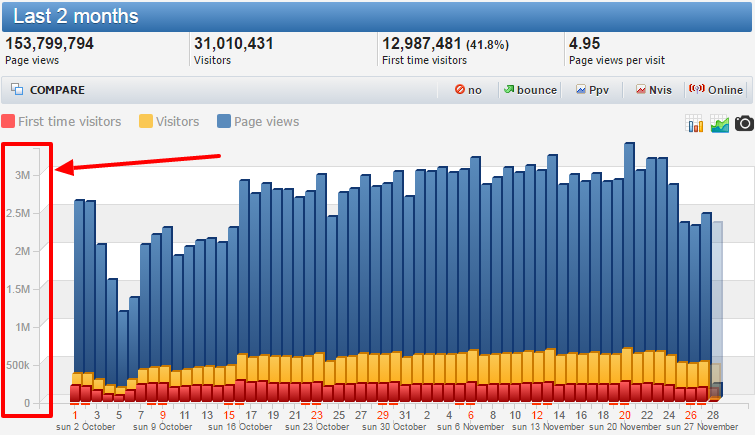The image size is (755, 435).
Task: Show Online visitors overlay
Action: 716,90
